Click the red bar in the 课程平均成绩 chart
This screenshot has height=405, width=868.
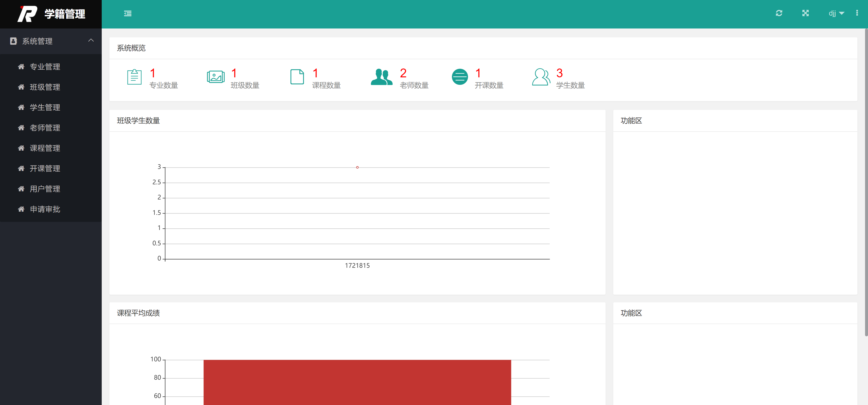pos(357,381)
